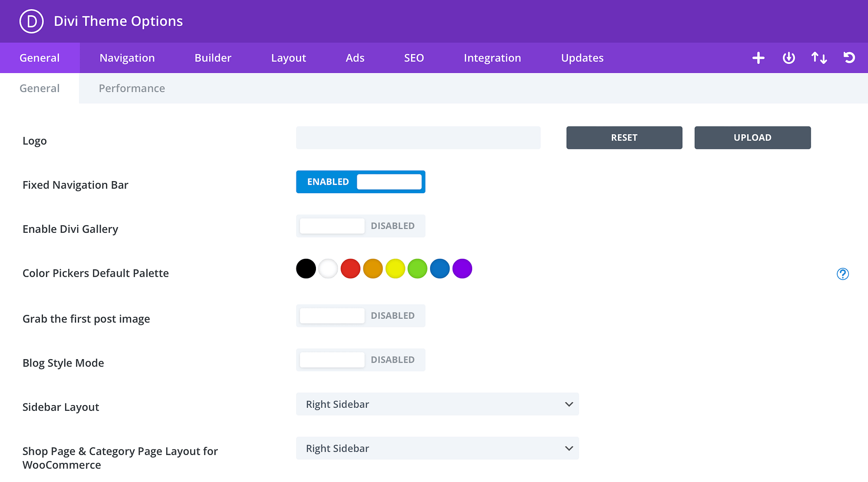The image size is (868, 482).
Task: Select the purple color swatch
Action: tap(462, 269)
